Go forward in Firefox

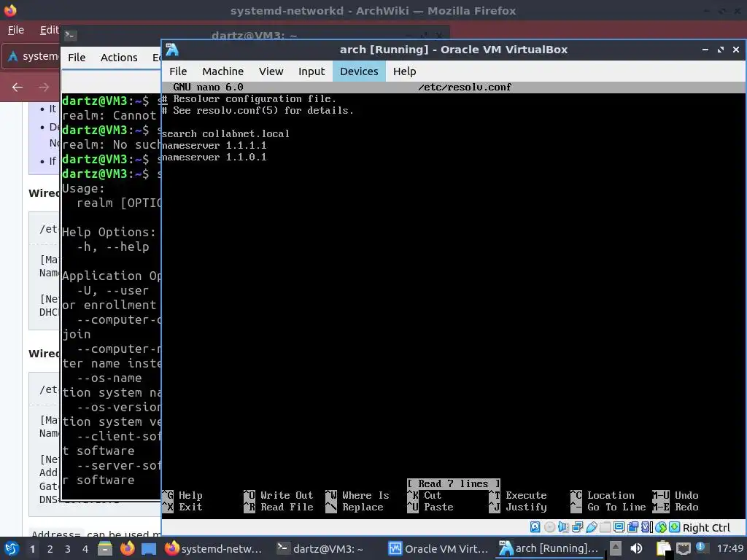(44, 87)
